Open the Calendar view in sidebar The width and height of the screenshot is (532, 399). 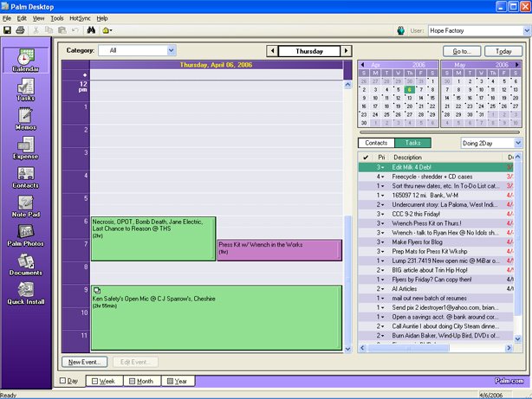coord(26,60)
